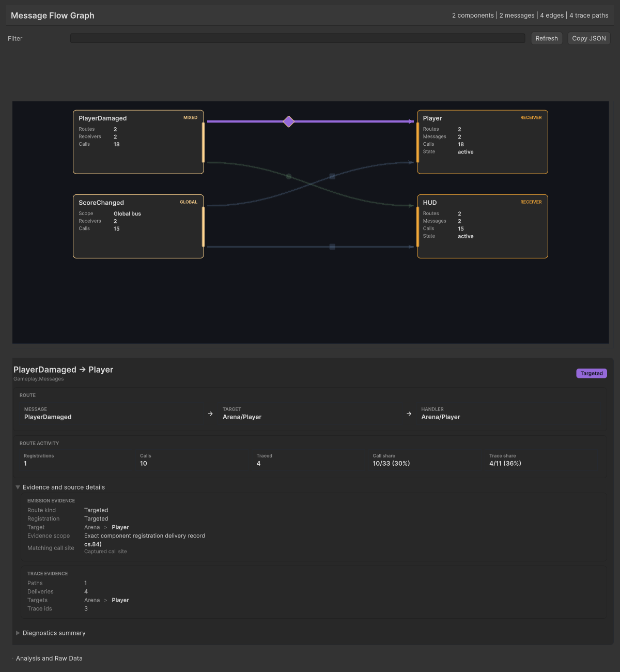
Task: Click the RECEIVER tag on Player node
Action: [x=531, y=118]
